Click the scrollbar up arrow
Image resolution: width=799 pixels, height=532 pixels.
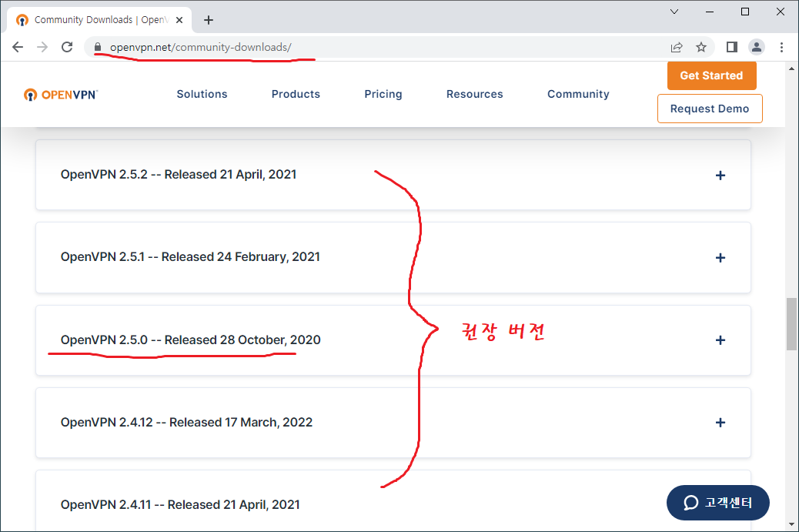[791, 68]
